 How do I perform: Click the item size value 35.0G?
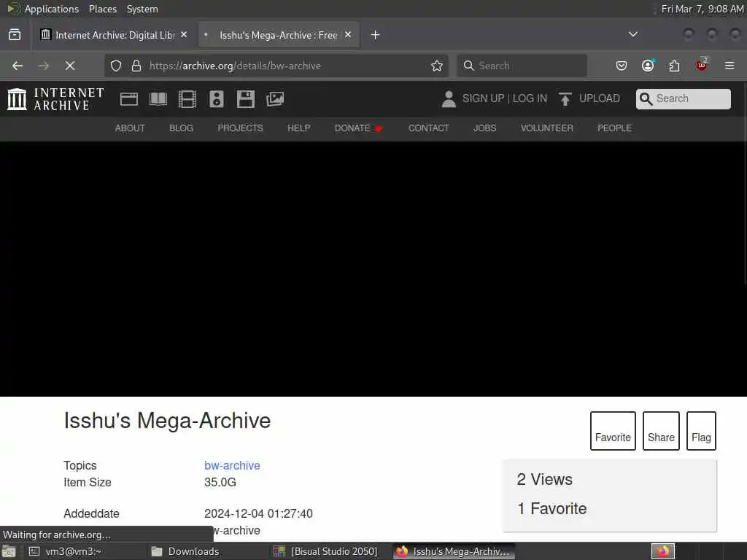(x=220, y=482)
